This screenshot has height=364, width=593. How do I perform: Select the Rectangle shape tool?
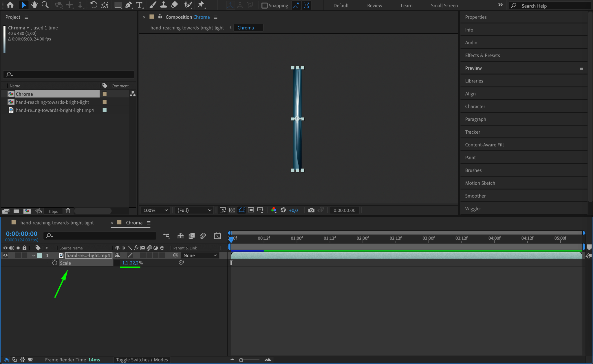pos(118,5)
